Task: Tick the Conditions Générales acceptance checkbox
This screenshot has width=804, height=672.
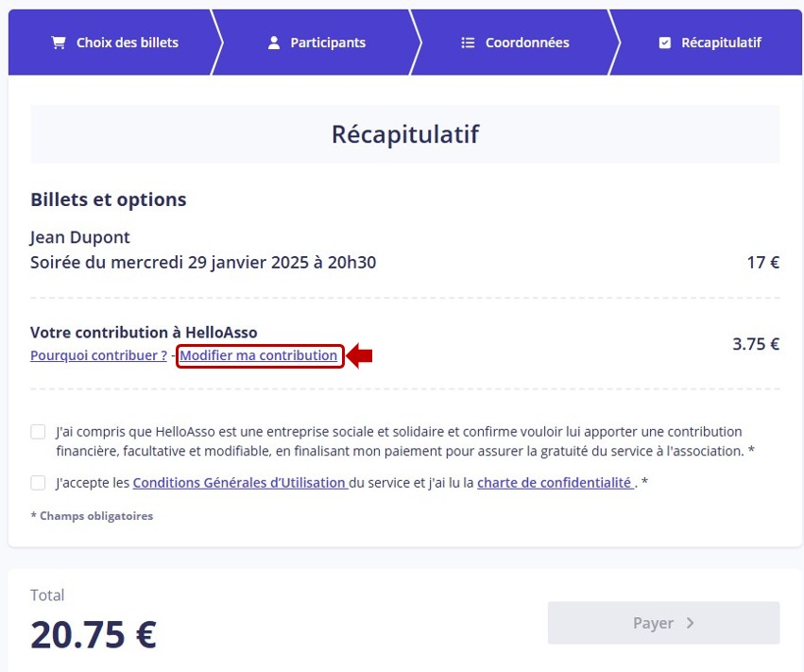Action: 38,483
